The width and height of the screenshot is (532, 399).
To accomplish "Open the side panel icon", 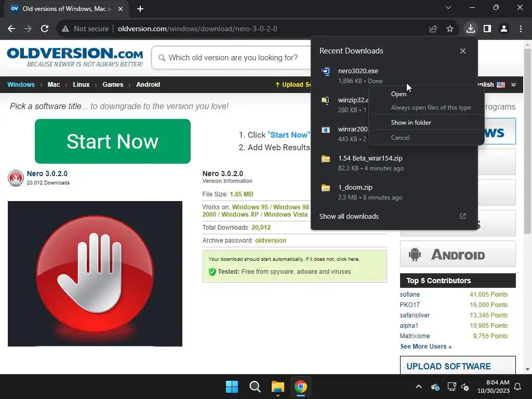I will (x=487, y=29).
